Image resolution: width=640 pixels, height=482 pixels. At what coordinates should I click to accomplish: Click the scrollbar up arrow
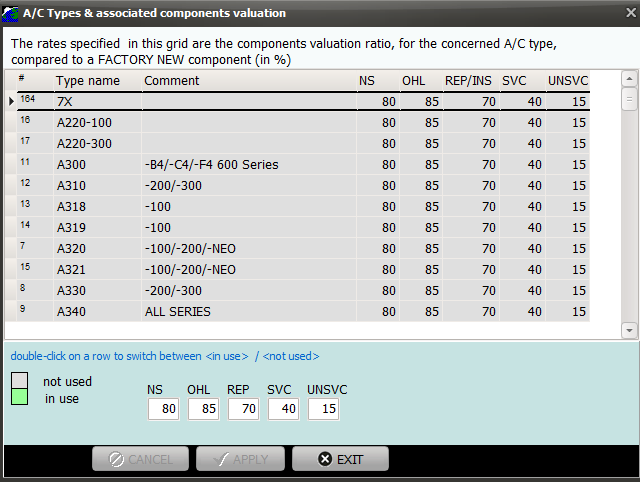click(x=629, y=79)
